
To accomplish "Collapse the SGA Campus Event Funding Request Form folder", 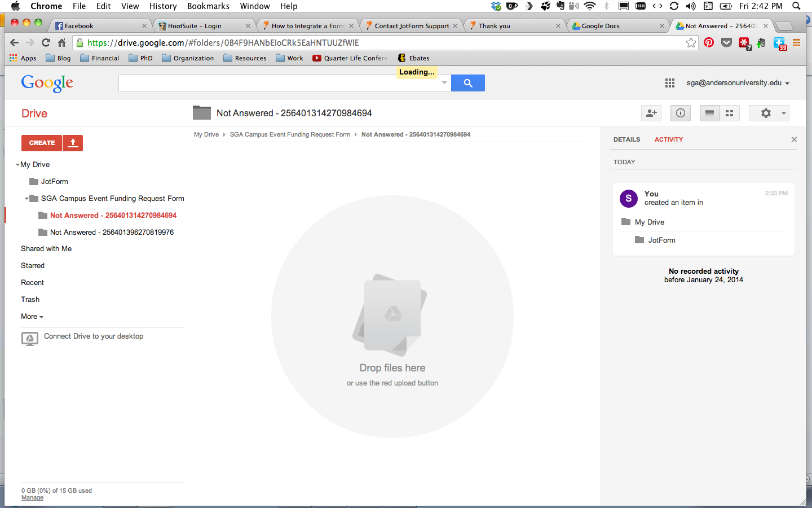I will coord(26,198).
